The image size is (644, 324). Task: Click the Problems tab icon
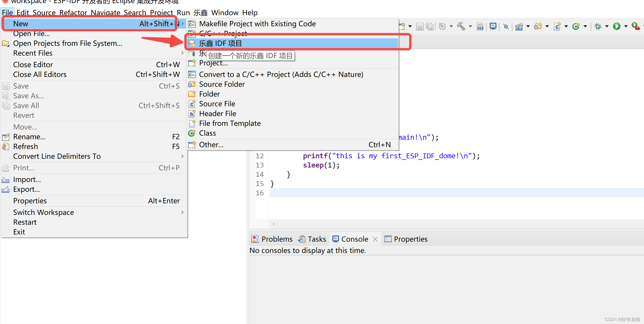click(255, 239)
